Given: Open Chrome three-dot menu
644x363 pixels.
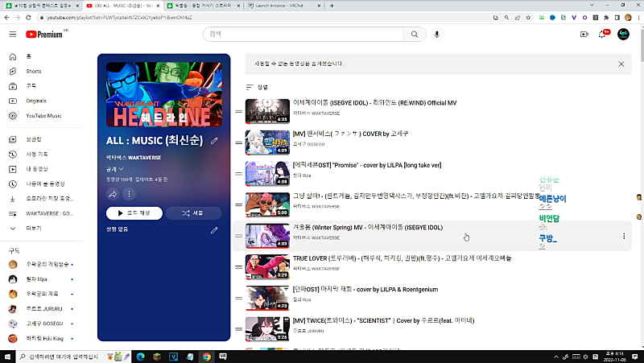Looking at the screenshot, I should [x=638, y=18].
